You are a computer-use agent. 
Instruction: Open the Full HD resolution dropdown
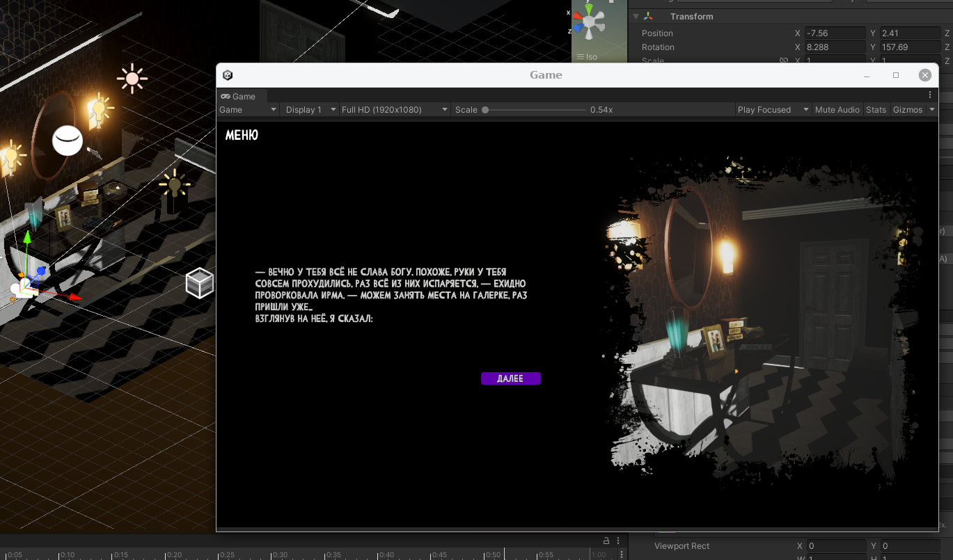pyautogui.click(x=394, y=110)
